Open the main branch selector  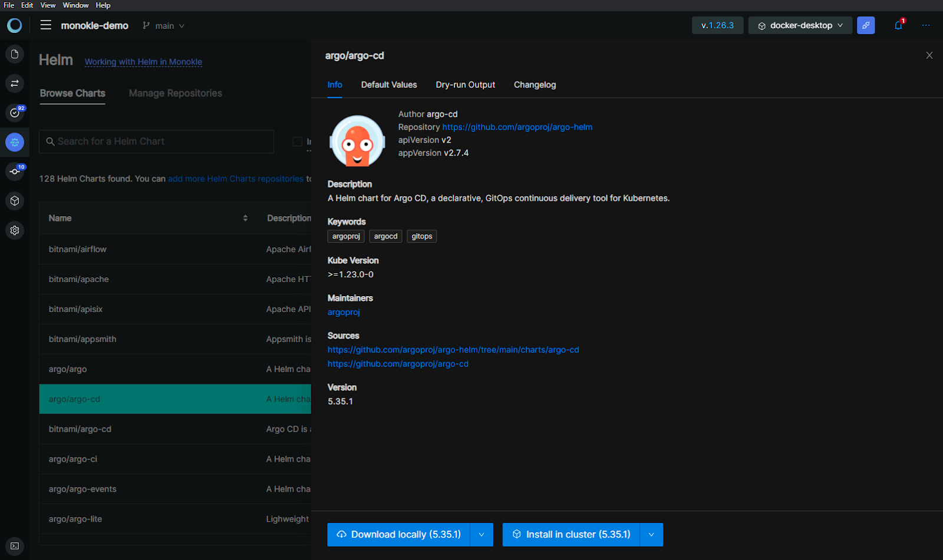(164, 26)
